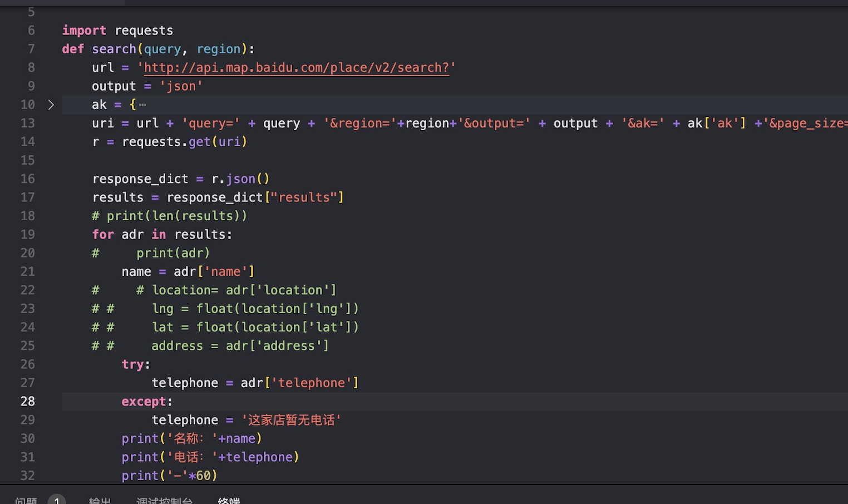The image size is (848, 504).
Task: Click the 'location' string on line 22
Action: 293,290
